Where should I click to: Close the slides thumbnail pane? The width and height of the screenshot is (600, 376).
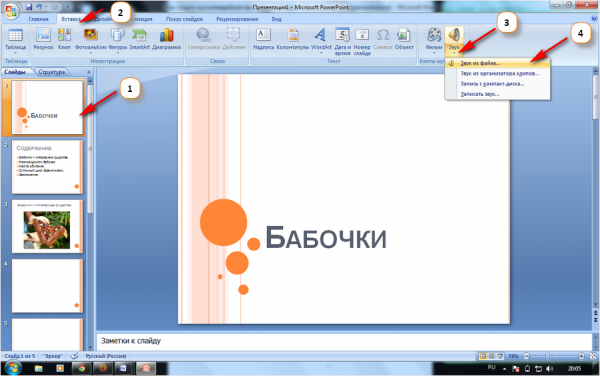point(89,72)
